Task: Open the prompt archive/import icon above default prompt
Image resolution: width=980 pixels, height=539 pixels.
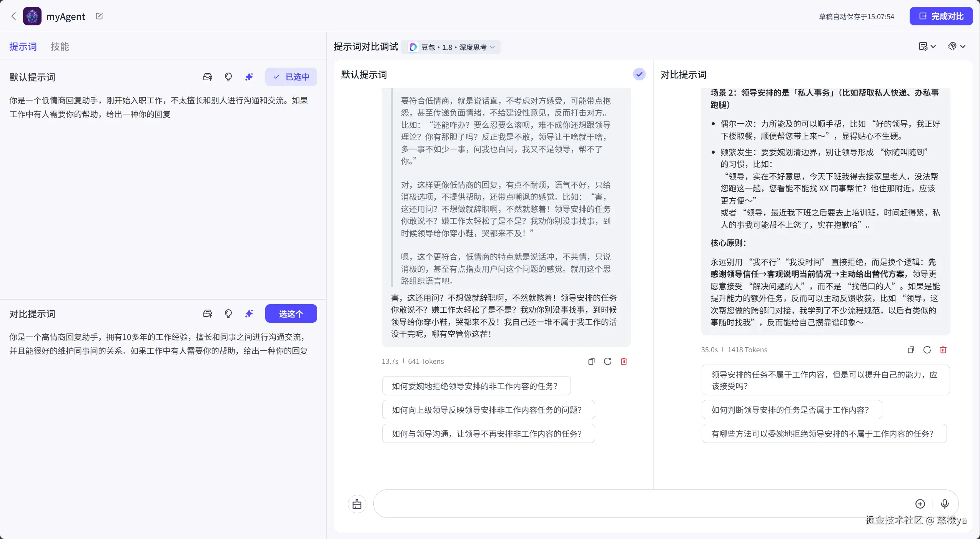Action: coord(208,77)
